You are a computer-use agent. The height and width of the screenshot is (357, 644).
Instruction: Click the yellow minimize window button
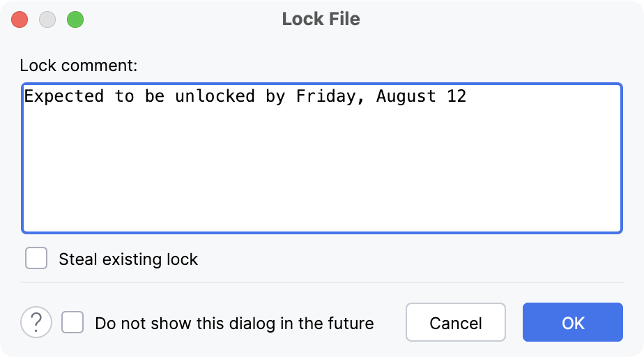47,20
